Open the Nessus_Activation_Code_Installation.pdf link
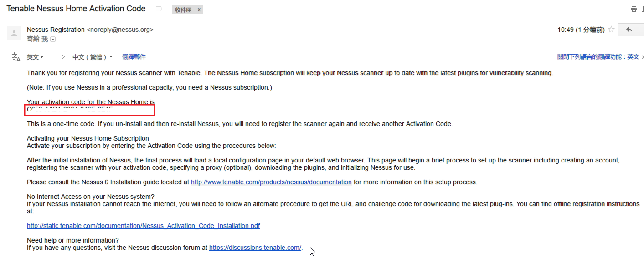 (x=144, y=226)
